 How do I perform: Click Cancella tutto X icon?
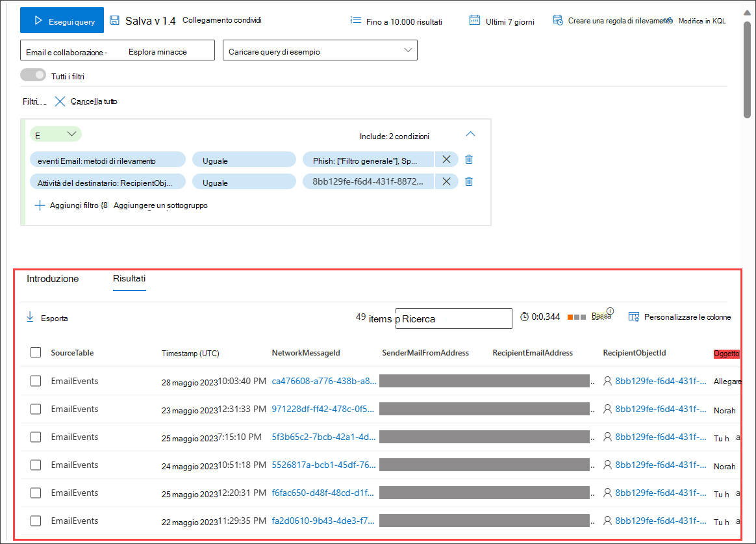click(x=60, y=101)
